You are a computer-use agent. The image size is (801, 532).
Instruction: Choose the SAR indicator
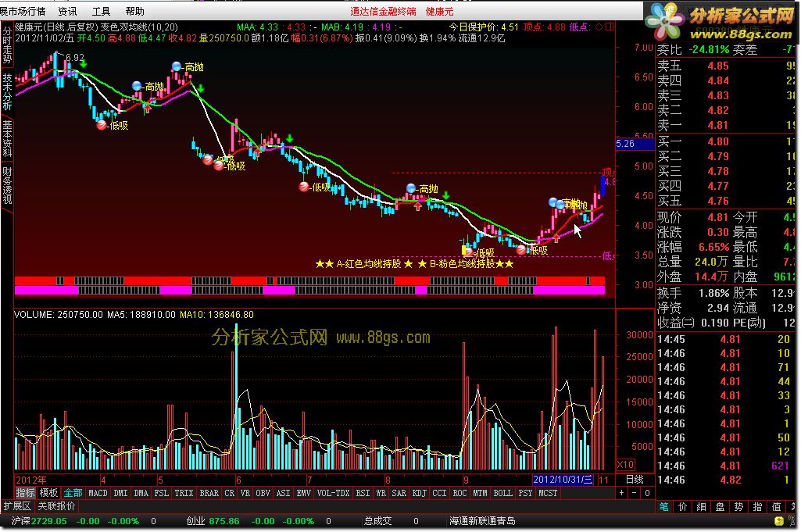tap(399, 493)
